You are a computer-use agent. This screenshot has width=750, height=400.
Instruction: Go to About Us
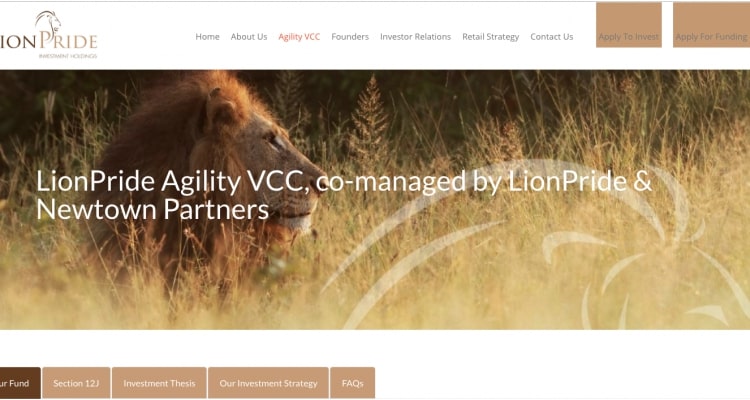coord(249,37)
